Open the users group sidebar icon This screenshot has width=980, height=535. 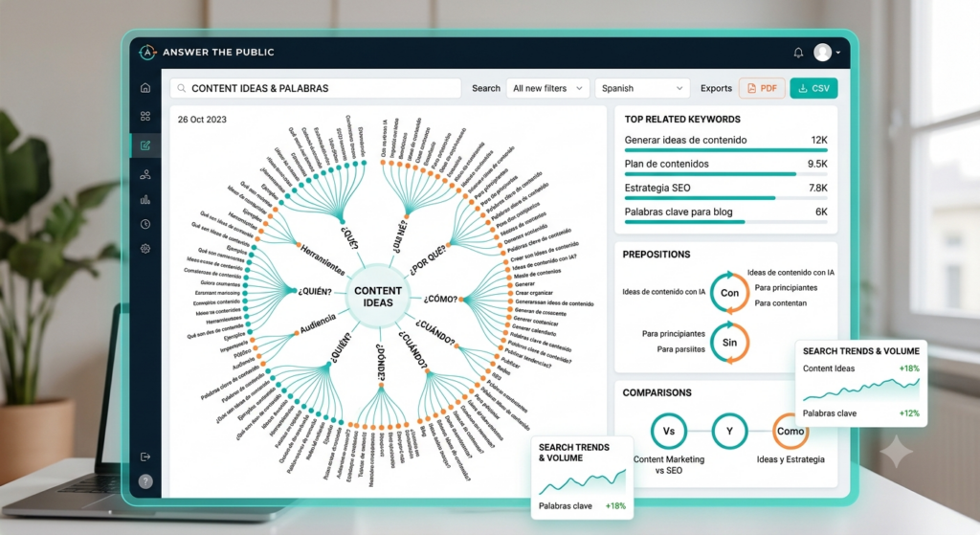coord(145,174)
